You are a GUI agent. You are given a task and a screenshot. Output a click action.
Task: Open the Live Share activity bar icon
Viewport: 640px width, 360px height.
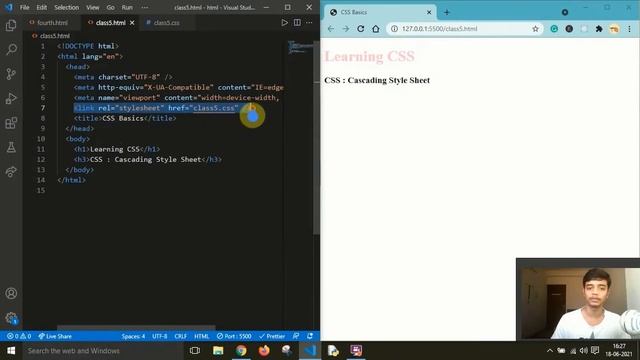coord(11,172)
